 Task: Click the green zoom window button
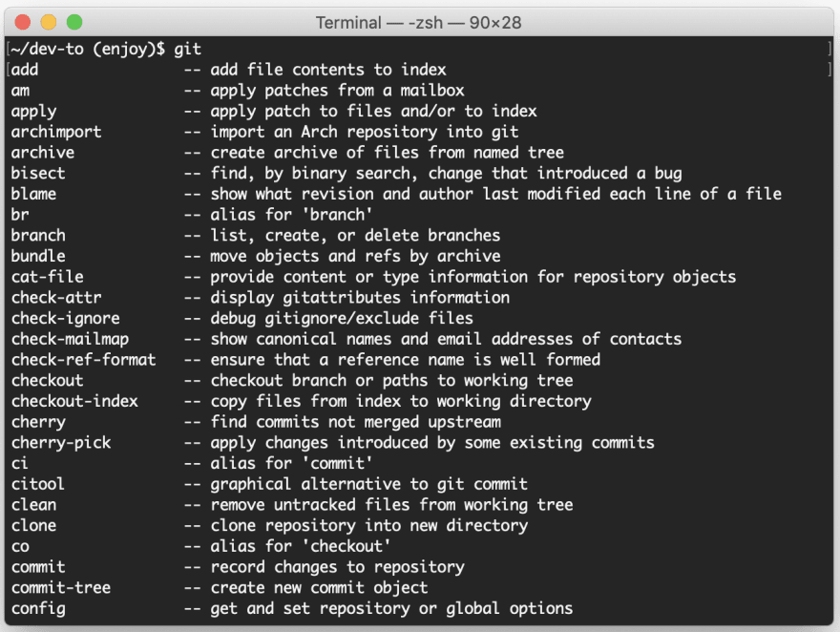73,23
